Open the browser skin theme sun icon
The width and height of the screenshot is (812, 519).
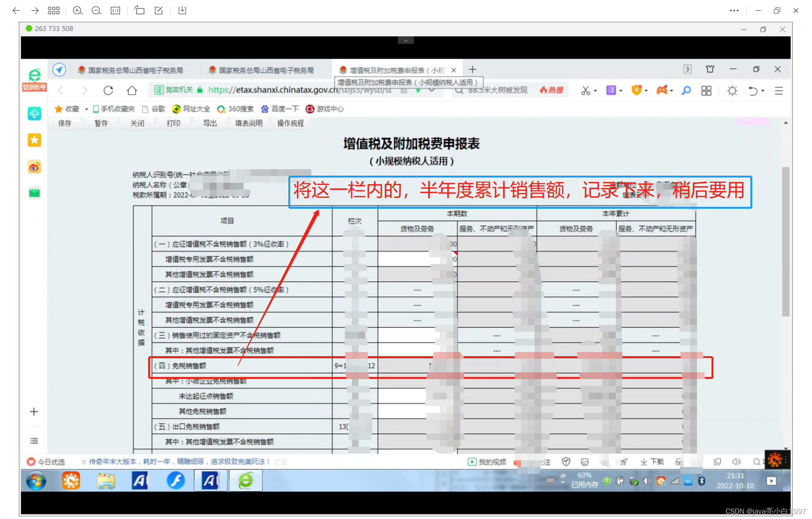pyautogui.click(x=732, y=90)
